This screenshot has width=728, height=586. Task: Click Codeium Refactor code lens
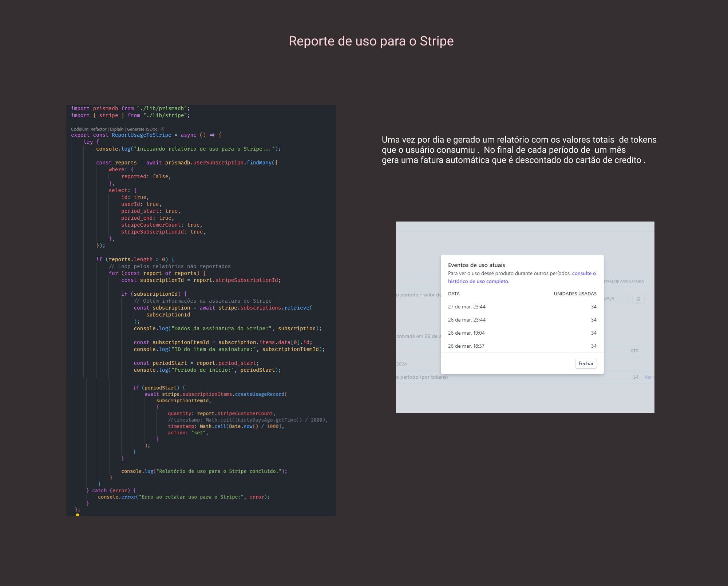pyautogui.click(x=98, y=129)
